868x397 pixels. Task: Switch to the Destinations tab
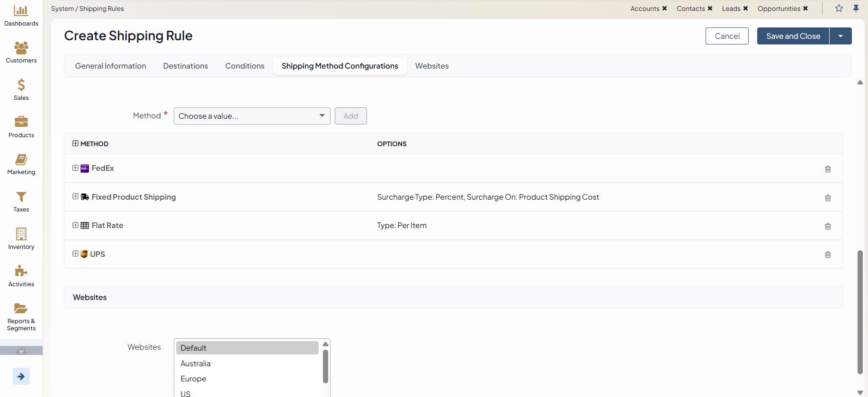(185, 66)
